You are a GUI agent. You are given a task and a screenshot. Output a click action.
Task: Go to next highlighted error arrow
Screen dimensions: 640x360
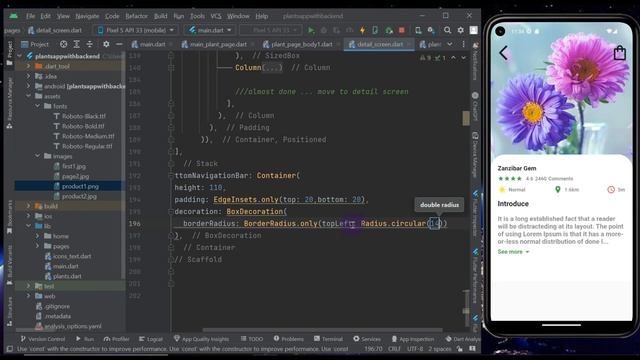pos(463,58)
